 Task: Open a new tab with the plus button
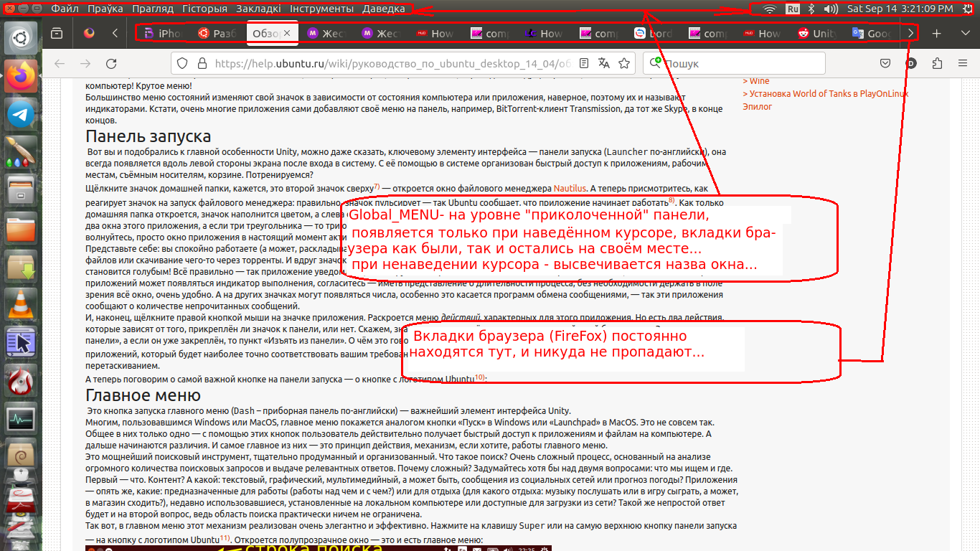[936, 33]
